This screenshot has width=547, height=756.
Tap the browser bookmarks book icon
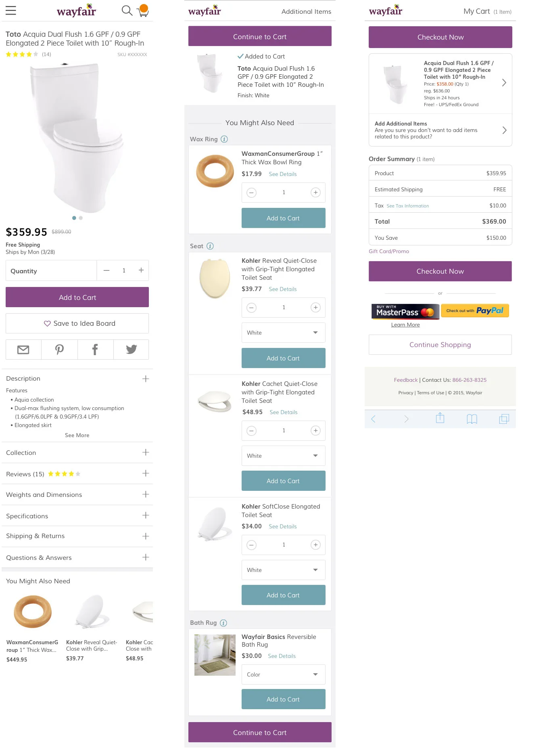coord(472,419)
